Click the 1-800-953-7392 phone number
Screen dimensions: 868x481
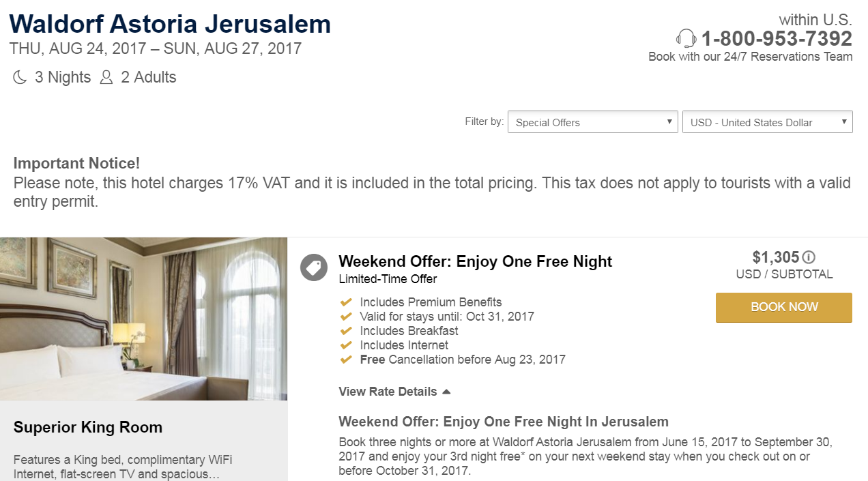pyautogui.click(x=777, y=38)
